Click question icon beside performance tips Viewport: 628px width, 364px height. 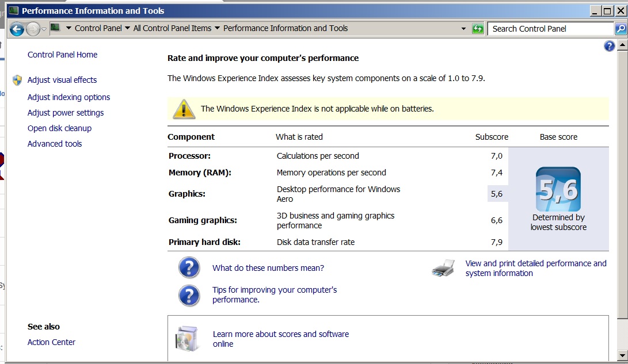click(189, 295)
